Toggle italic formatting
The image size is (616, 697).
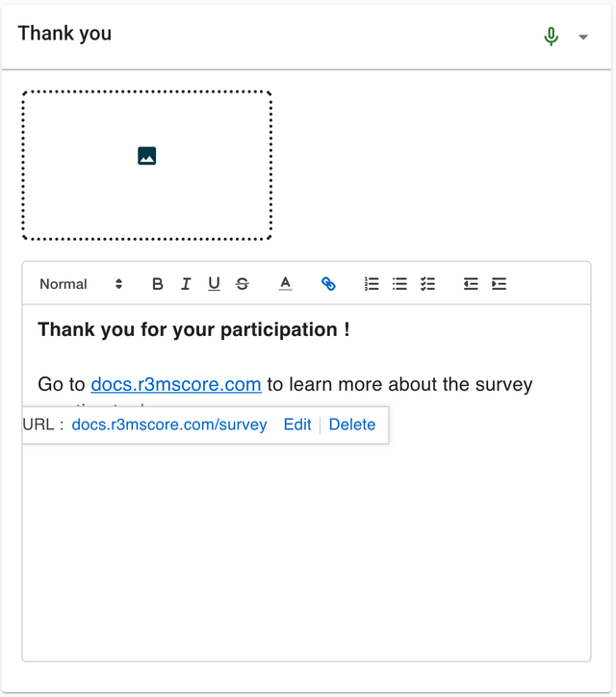186,284
